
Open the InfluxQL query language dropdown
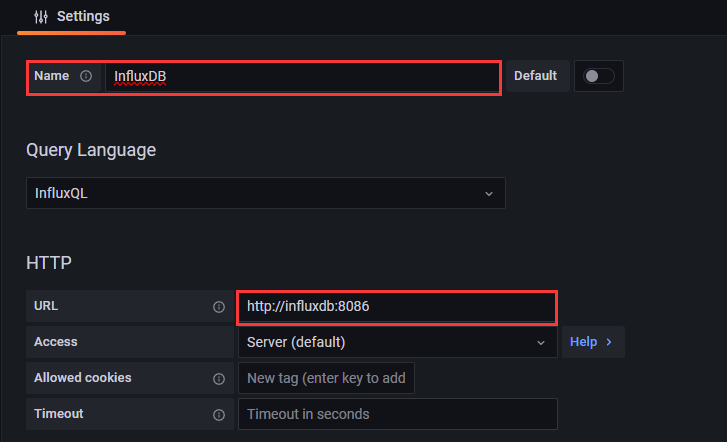[265, 193]
